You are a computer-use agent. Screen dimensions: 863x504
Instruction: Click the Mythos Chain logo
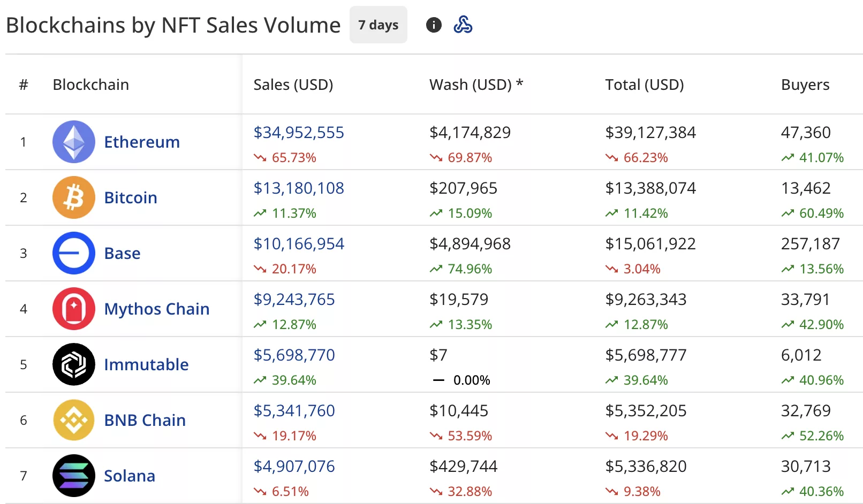point(74,309)
